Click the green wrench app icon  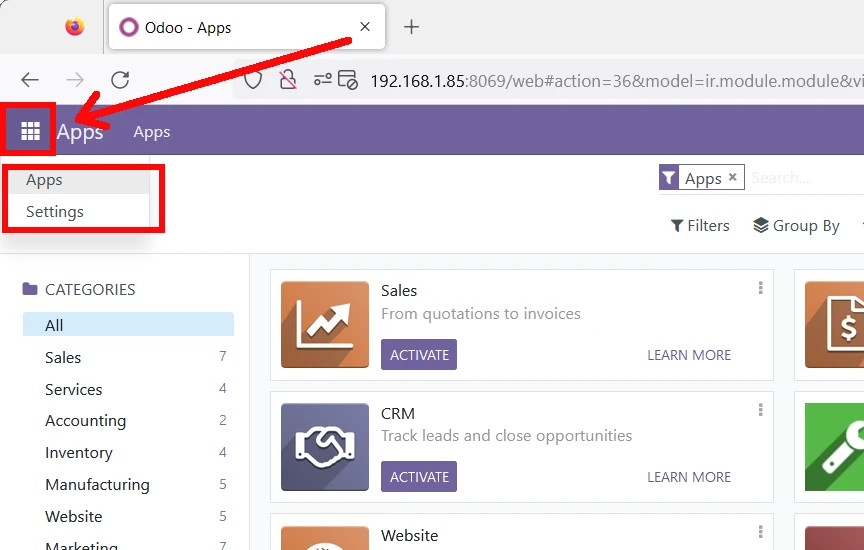(834, 447)
